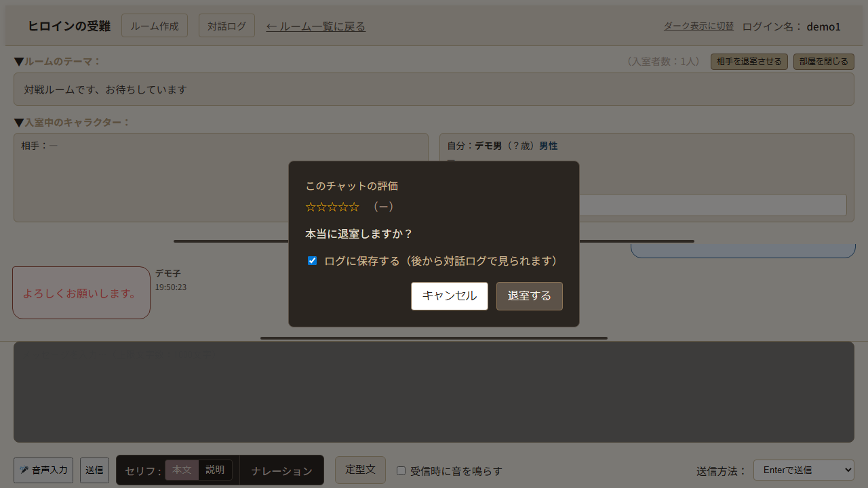Click the message input area
The height and width of the screenshot is (488, 868).
click(434, 392)
